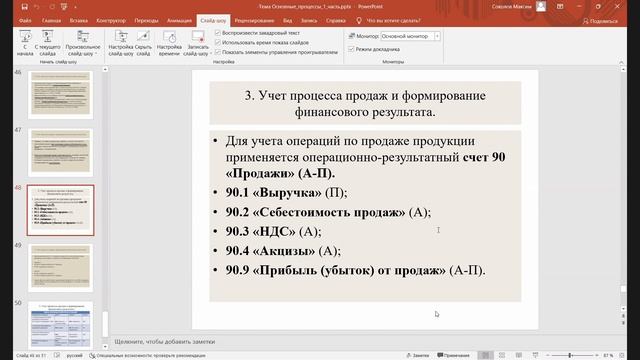Open ribbon display options icon in title bar
The width and height of the screenshot is (640, 360).
point(560,7)
